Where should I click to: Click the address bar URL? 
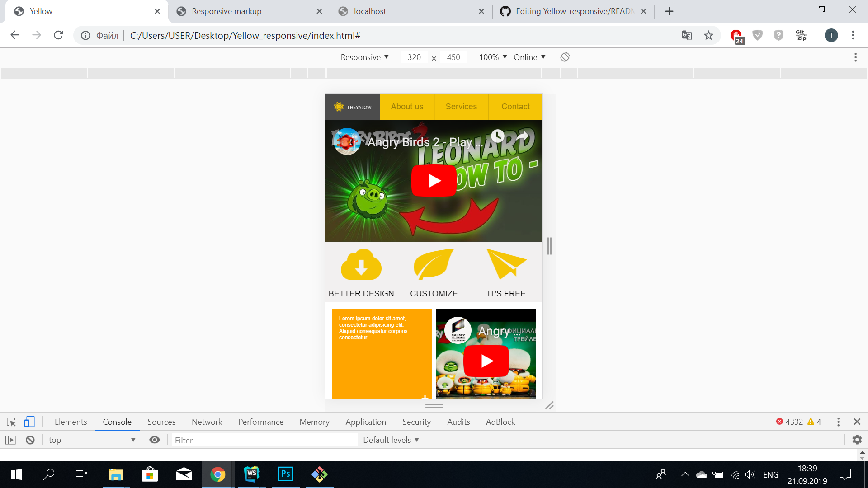point(245,35)
